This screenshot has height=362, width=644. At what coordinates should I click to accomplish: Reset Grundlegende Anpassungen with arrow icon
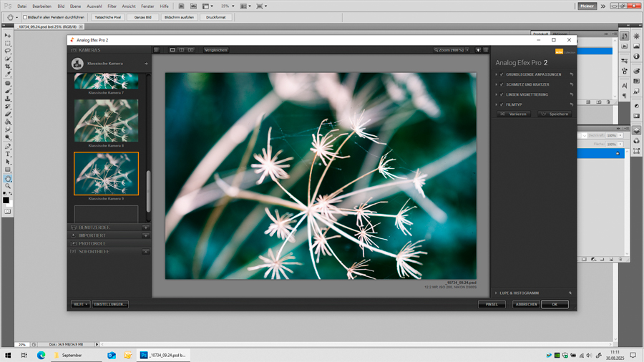pyautogui.click(x=571, y=74)
